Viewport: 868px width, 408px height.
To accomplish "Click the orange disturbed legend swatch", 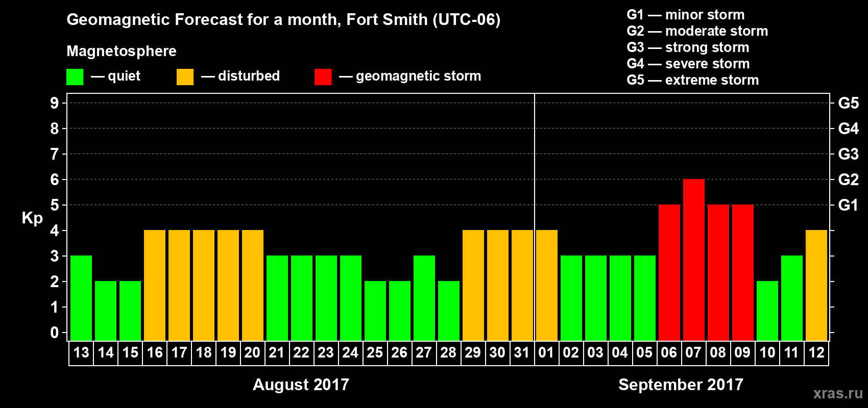I will pyautogui.click(x=185, y=77).
